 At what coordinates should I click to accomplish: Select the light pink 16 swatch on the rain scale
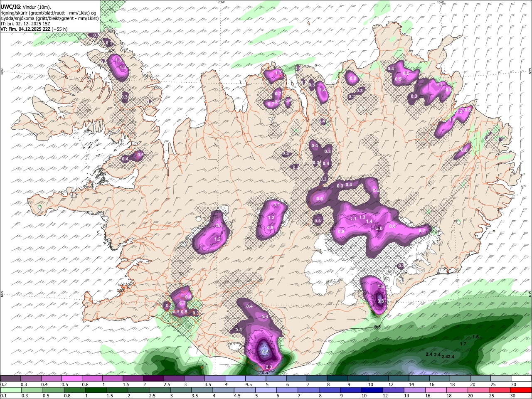coord(436,390)
